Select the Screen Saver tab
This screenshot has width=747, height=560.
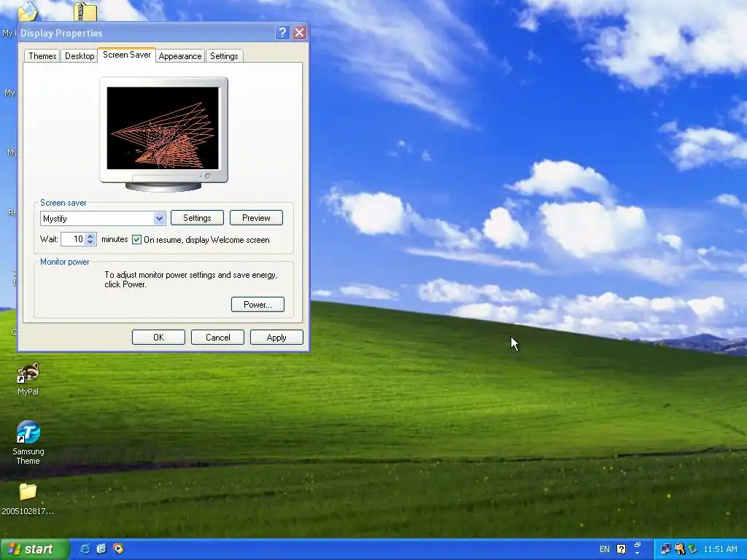127,55
